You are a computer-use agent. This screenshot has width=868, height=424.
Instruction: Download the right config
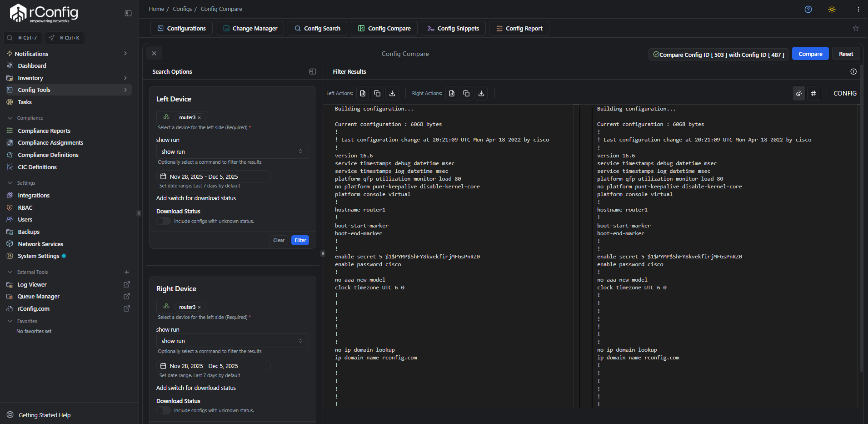481,93
